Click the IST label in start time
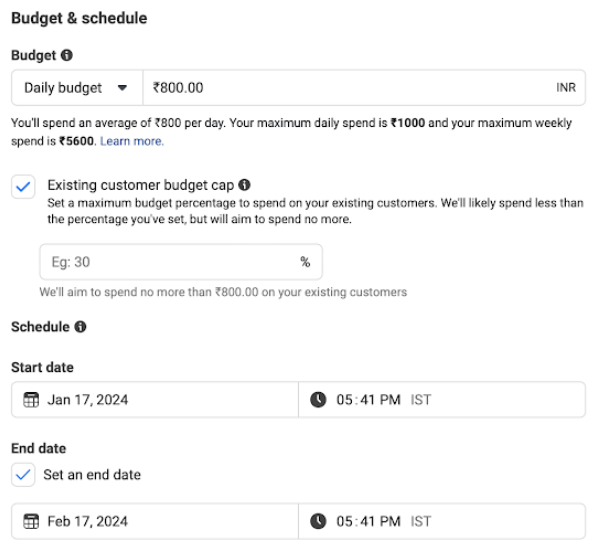The image size is (595, 547). coord(421,400)
